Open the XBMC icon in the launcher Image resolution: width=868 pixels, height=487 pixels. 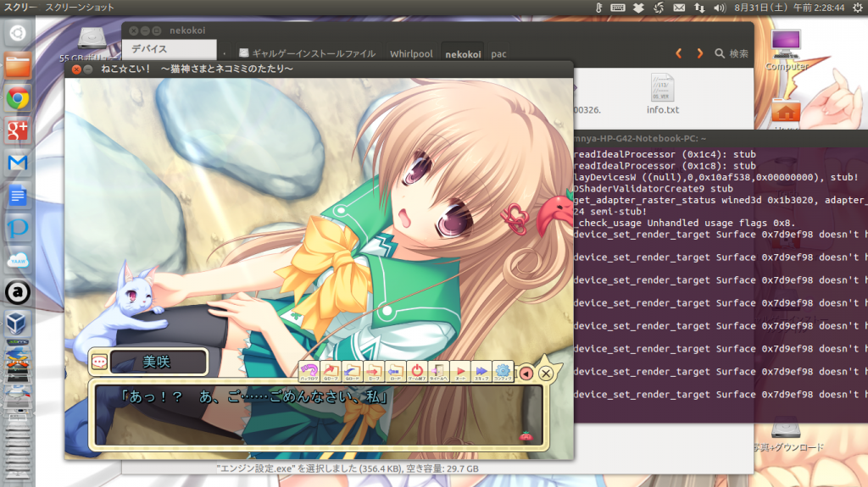pos(18,342)
